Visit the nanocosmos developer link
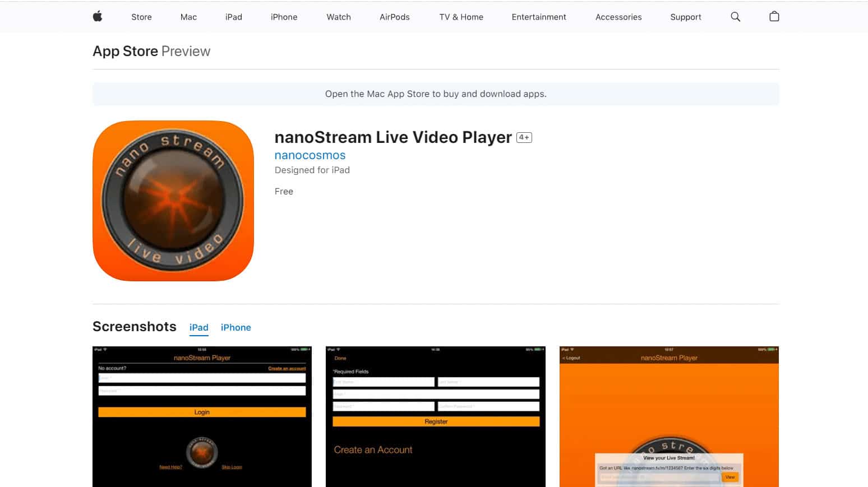The image size is (868, 487). (310, 155)
